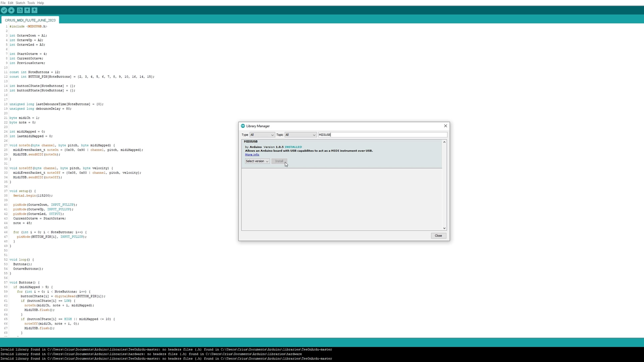Select the CRIUS_MIDI_FLUTE_JUNE_2023 tab
This screenshot has width=644, height=362.
30,20
